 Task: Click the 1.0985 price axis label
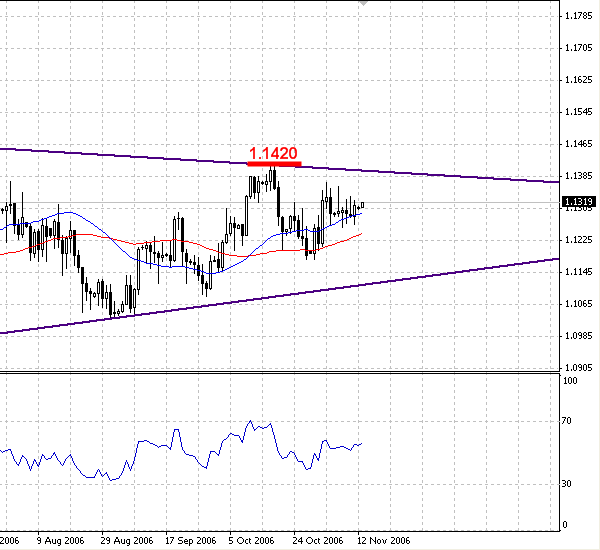tap(579, 336)
